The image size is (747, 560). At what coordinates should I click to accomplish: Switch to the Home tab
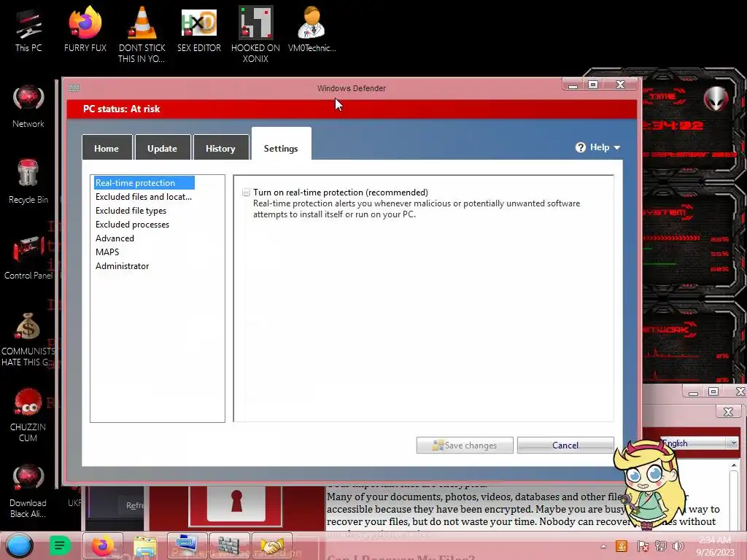click(107, 148)
